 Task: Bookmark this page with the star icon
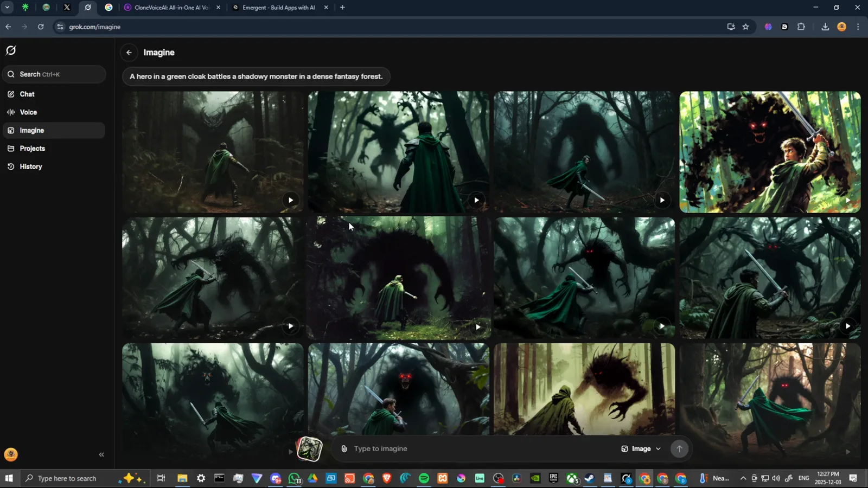(x=746, y=27)
